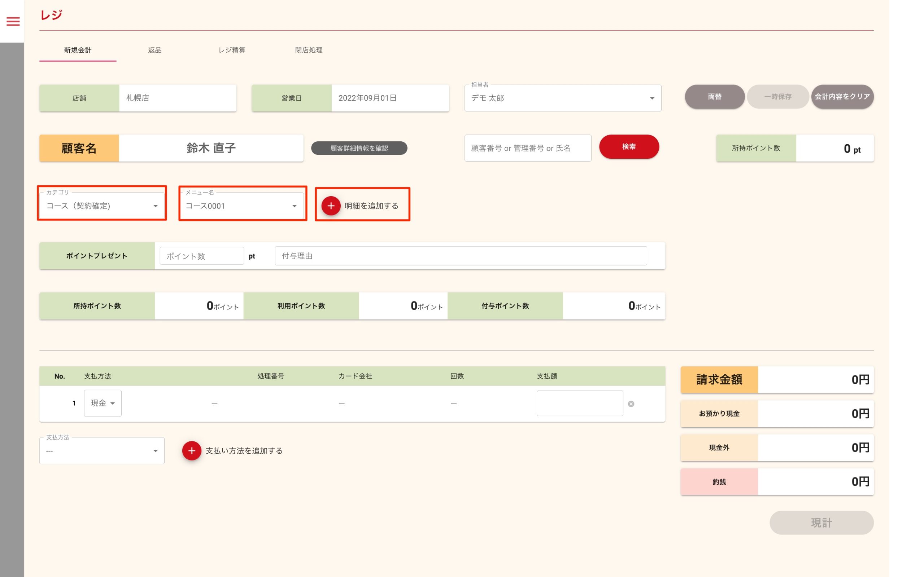Click the customer number search field
Viewport: 924px width, 577px height.
[x=527, y=148]
